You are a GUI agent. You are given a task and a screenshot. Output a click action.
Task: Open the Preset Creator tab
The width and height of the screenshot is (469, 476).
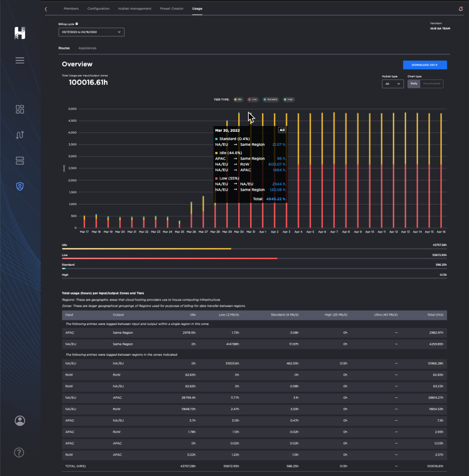click(x=172, y=8)
